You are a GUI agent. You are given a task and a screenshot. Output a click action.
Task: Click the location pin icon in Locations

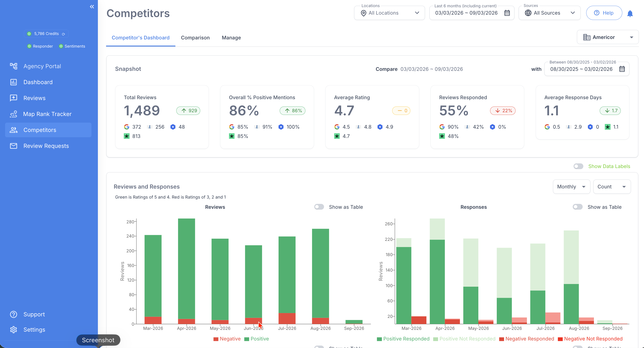(x=364, y=13)
